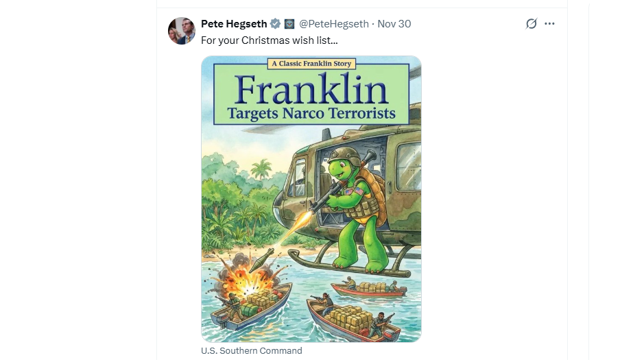Click the blue verified checkmark badge
The height and width of the screenshot is (362, 644).
(275, 24)
